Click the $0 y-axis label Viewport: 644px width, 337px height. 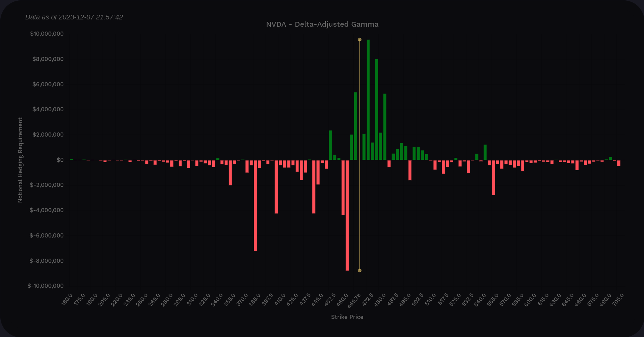[x=60, y=160]
